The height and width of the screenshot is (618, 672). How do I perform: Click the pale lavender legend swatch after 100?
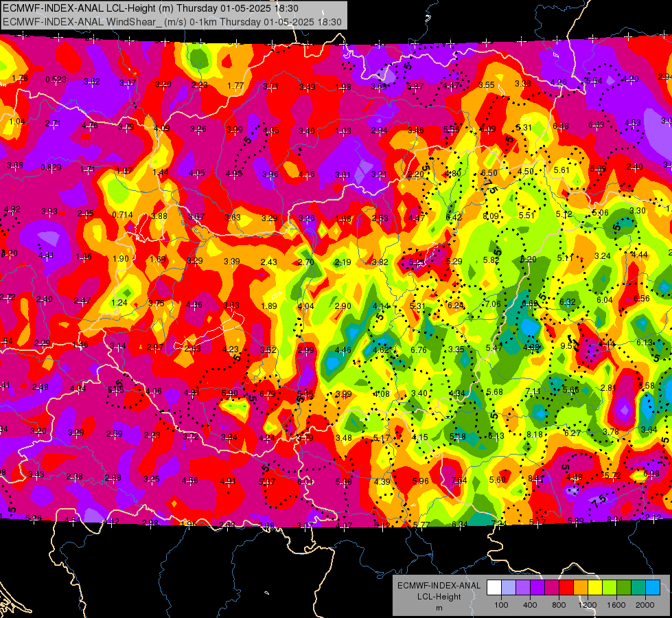coord(508,588)
